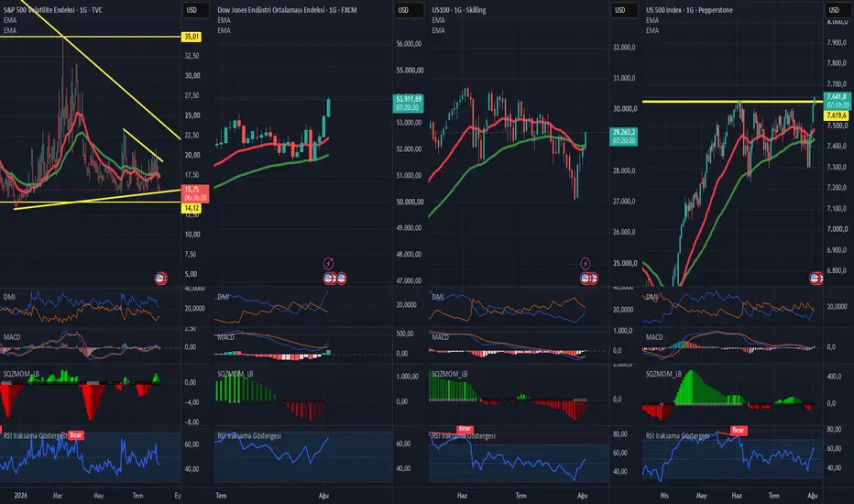Screen dimensions: 854x504
Task: Click the Mar label on VIX time axis
Action: (x=57, y=495)
